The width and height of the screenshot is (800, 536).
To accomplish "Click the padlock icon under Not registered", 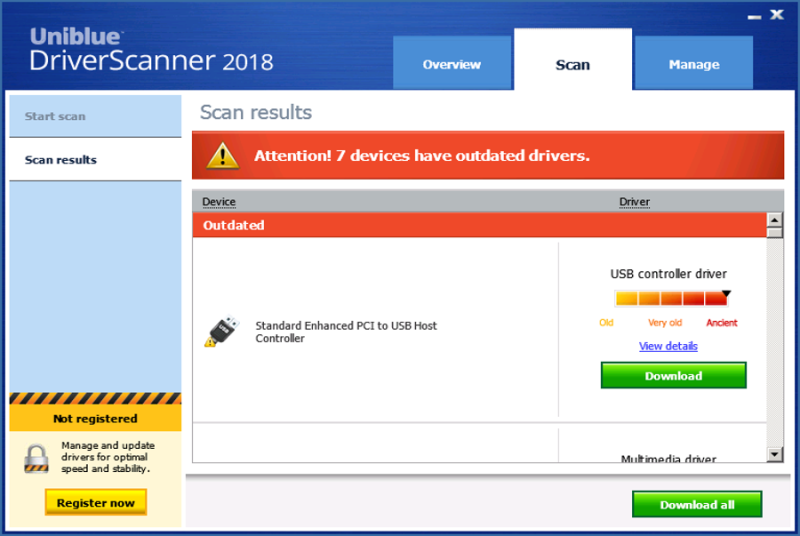I will pos(36,458).
